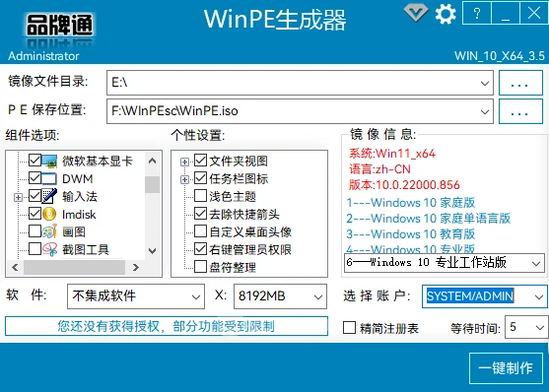Enable the 画图 component checkbox
549x392 pixels.
pyautogui.click(x=34, y=231)
